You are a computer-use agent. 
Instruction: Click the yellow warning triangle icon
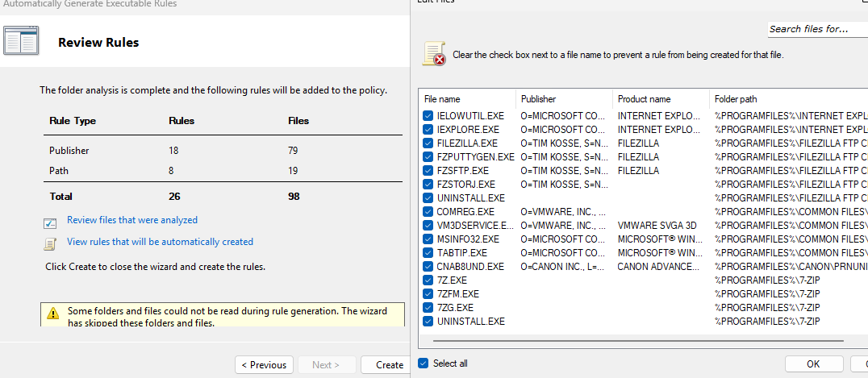53,313
